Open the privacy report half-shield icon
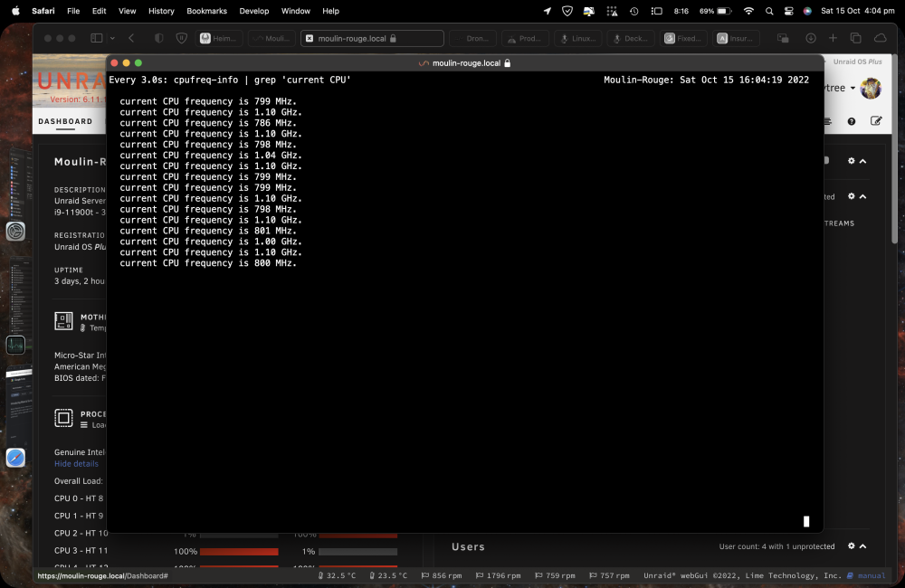The height and width of the screenshot is (588, 905). click(x=158, y=38)
